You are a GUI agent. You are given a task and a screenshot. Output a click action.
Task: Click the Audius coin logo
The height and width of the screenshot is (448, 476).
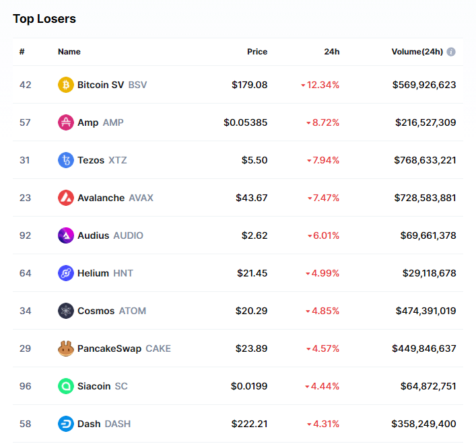(65, 235)
